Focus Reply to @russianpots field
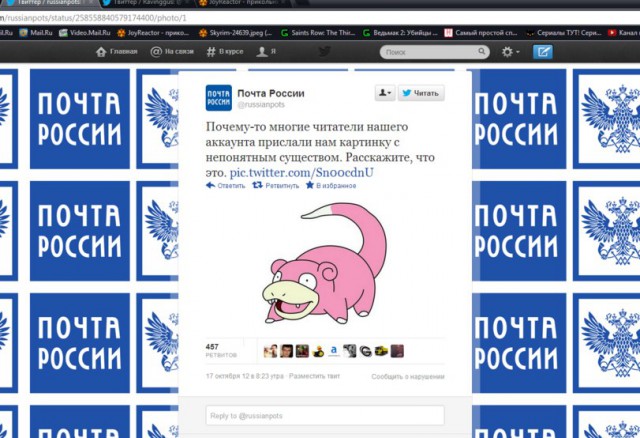Image resolution: width=640 pixels, height=438 pixels. pyautogui.click(x=325, y=416)
